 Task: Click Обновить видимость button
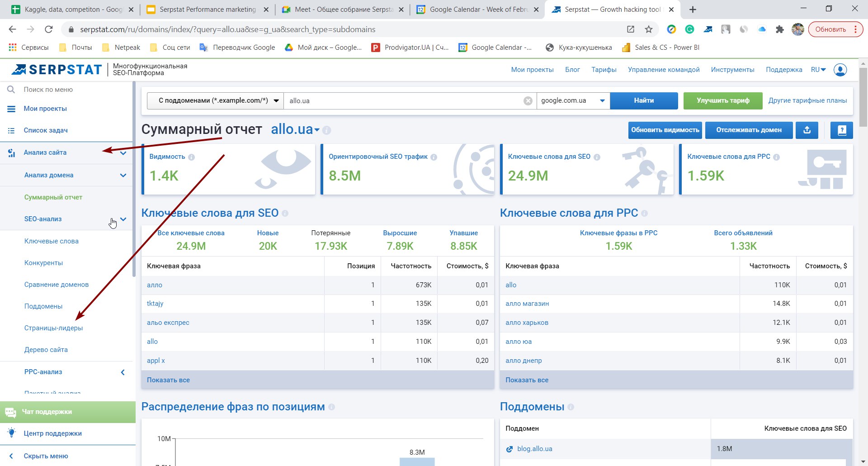pyautogui.click(x=665, y=130)
